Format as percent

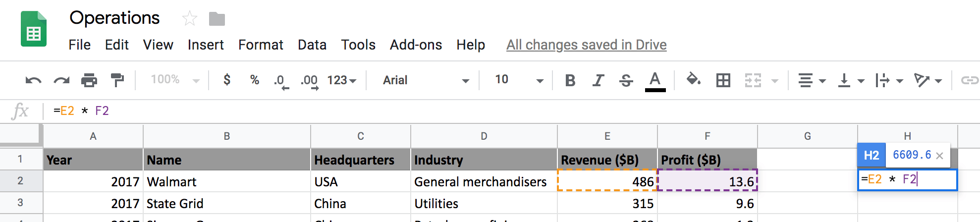(255, 80)
